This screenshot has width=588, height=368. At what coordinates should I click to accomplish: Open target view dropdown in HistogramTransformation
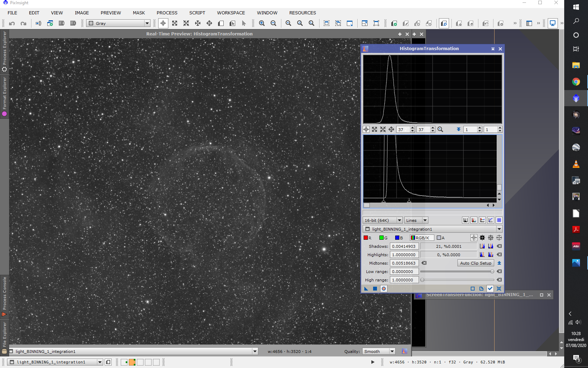tap(433, 229)
